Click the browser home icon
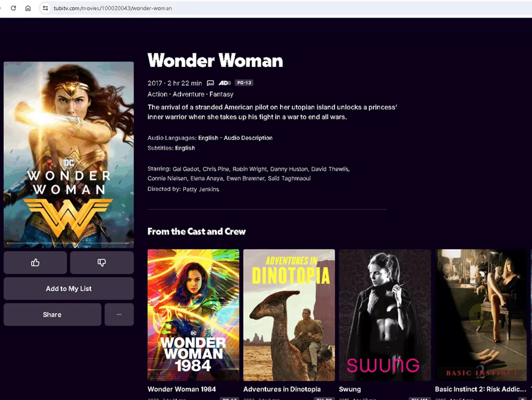 (x=28, y=8)
